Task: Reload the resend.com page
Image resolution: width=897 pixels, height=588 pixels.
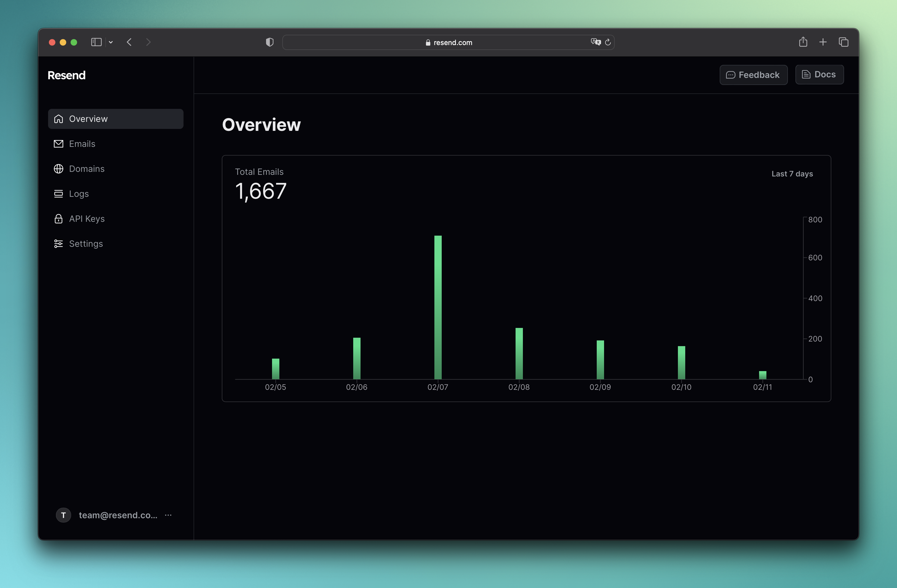Action: tap(608, 42)
